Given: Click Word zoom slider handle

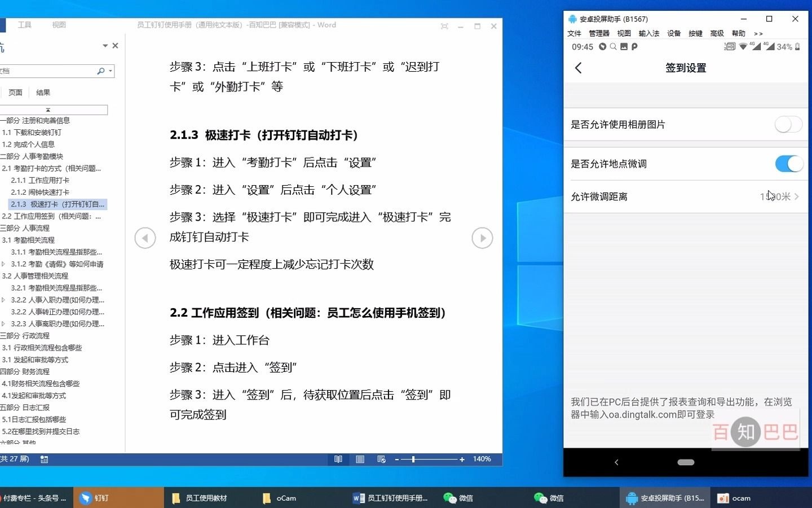Looking at the screenshot, I should (x=413, y=459).
